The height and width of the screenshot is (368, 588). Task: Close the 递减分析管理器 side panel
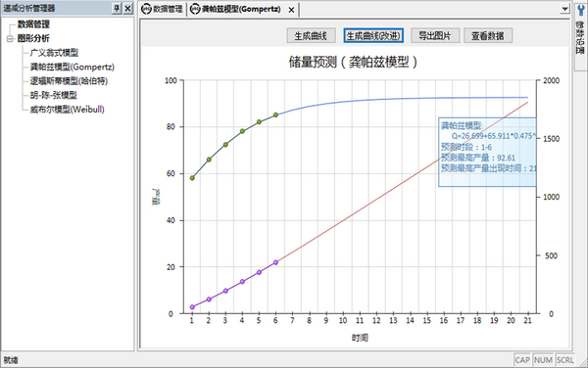127,8
